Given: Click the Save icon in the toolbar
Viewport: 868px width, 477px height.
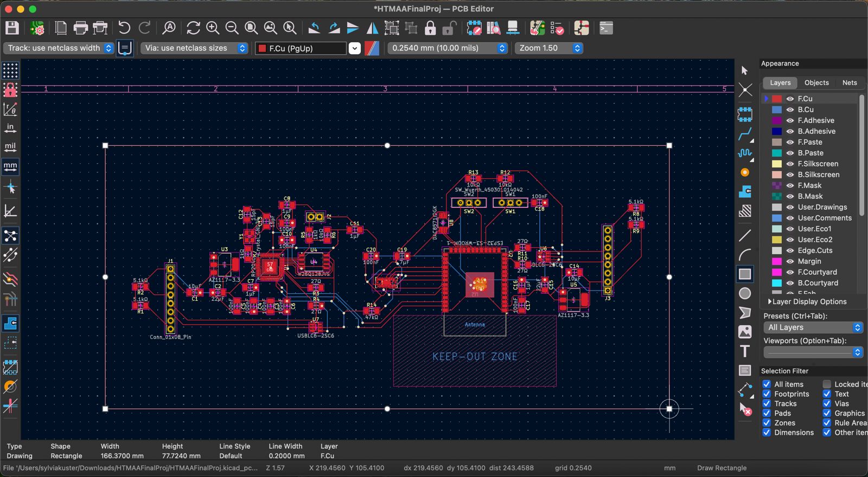Looking at the screenshot, I should [12, 28].
